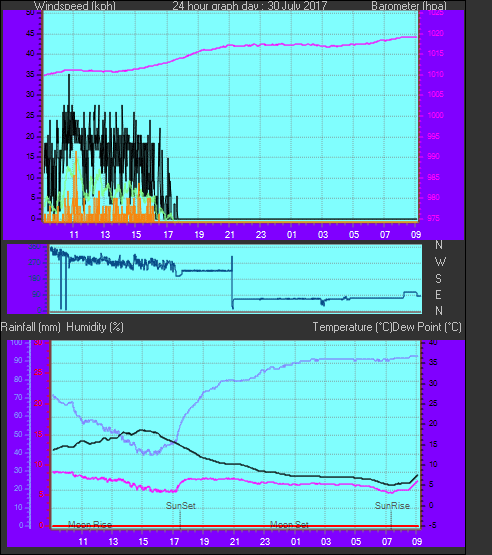
Task: Click hour 03 on temperature graph axis
Action: [x=326, y=541]
